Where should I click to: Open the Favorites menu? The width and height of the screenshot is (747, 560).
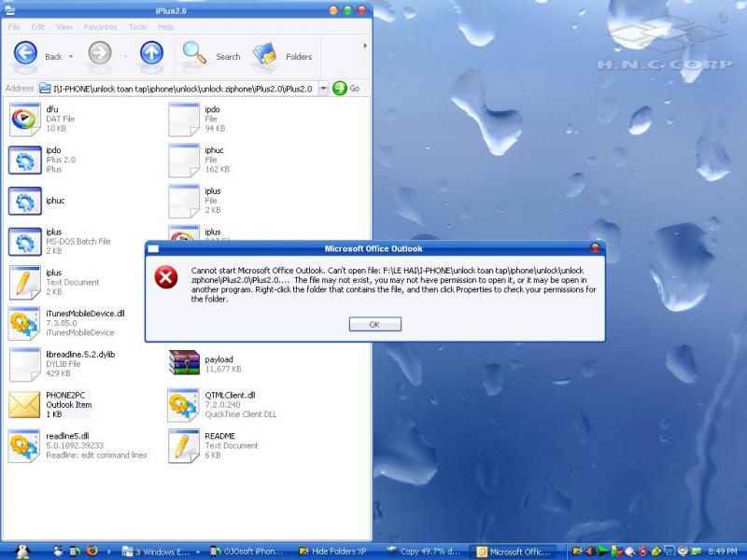point(100,27)
